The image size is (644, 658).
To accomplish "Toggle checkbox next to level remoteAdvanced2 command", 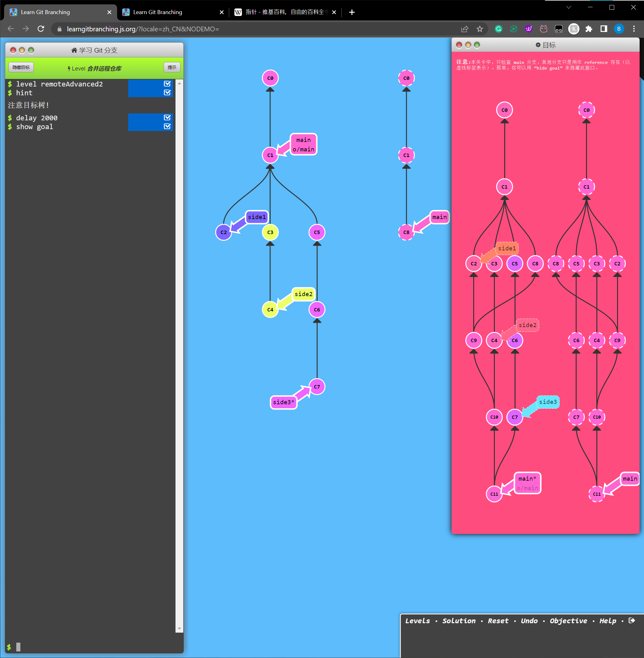I will point(167,84).
